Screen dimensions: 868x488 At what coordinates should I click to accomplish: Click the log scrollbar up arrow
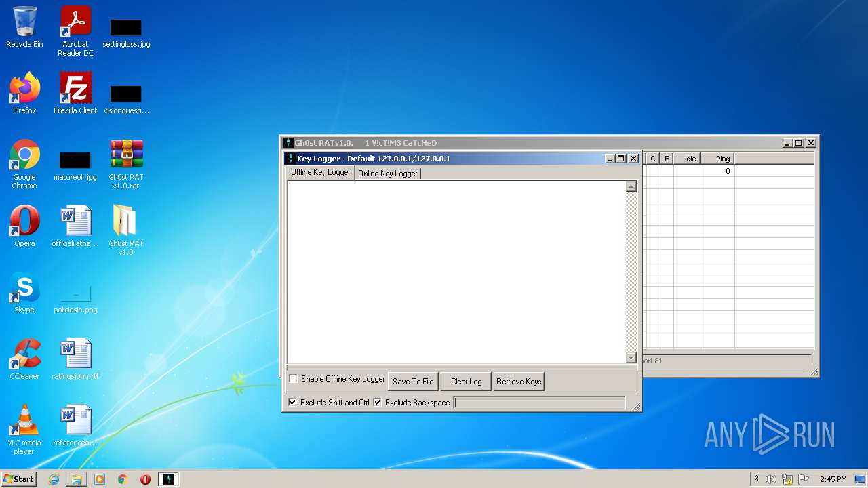pyautogui.click(x=631, y=186)
